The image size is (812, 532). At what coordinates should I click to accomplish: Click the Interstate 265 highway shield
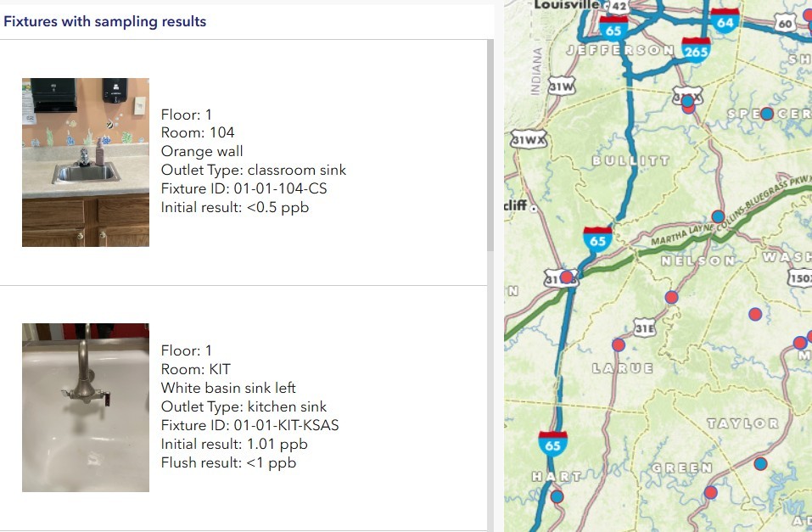click(696, 49)
